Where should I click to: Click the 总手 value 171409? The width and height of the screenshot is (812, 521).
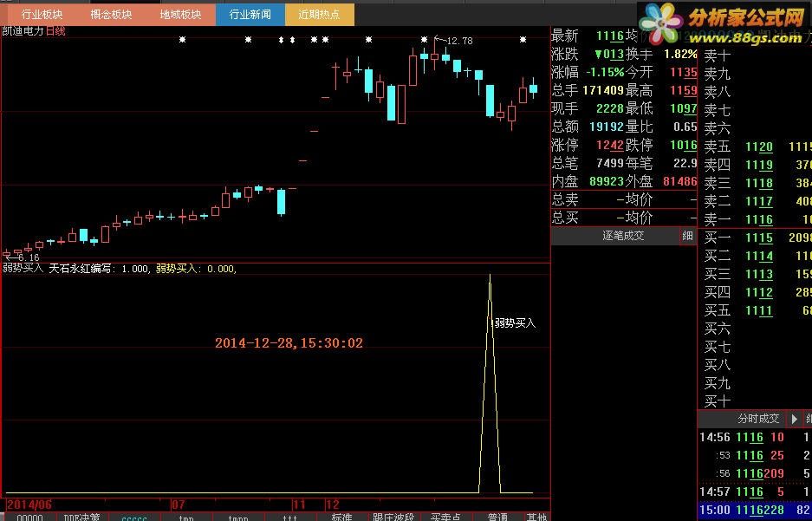[603, 90]
